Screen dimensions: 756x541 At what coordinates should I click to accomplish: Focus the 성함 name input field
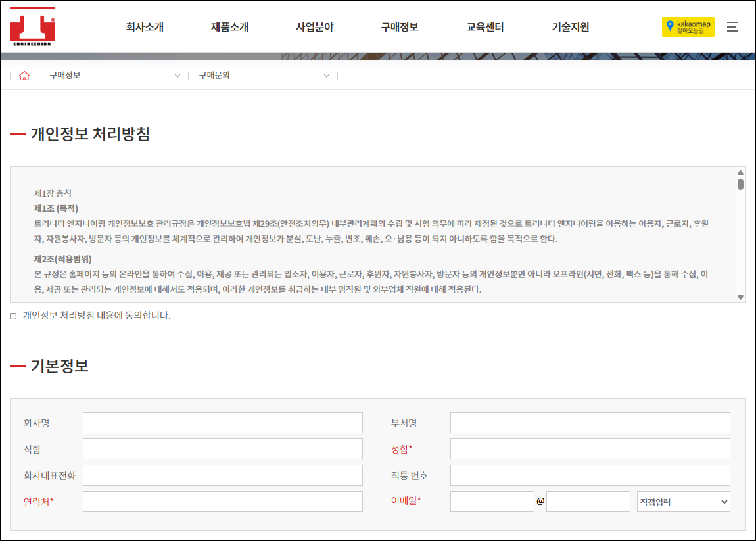click(590, 449)
